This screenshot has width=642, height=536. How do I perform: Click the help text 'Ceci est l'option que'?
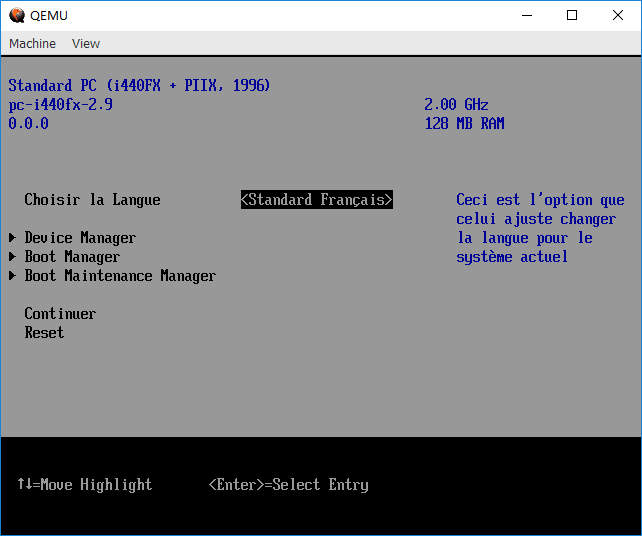pyautogui.click(x=540, y=199)
